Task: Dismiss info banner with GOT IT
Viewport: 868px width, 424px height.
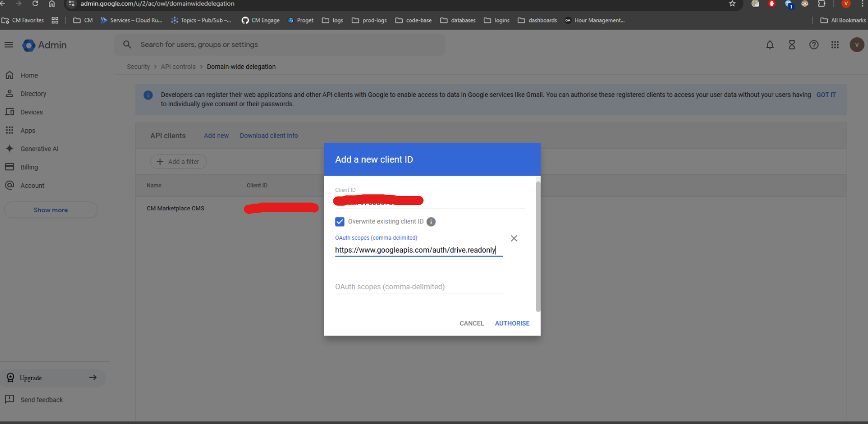Action: click(x=826, y=95)
